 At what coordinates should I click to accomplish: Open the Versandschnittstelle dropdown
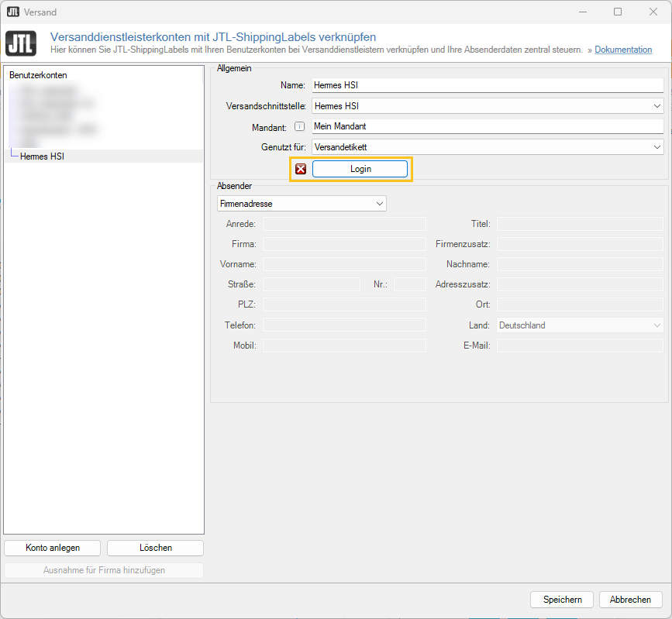[x=488, y=106]
